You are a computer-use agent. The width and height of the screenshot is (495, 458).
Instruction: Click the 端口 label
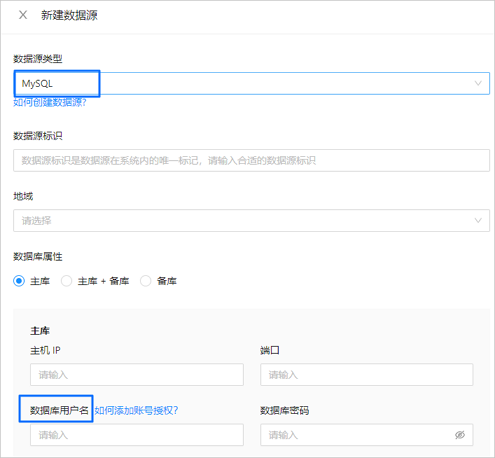pos(270,350)
